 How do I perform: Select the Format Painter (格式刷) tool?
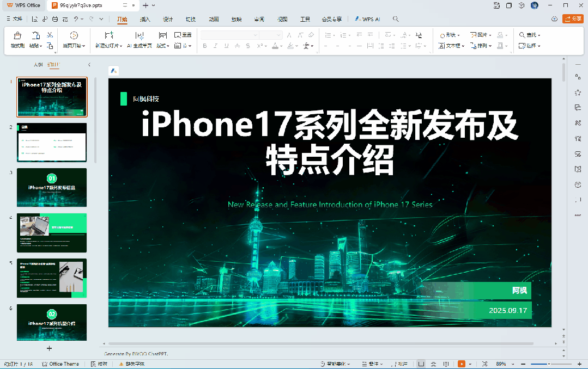coord(17,40)
